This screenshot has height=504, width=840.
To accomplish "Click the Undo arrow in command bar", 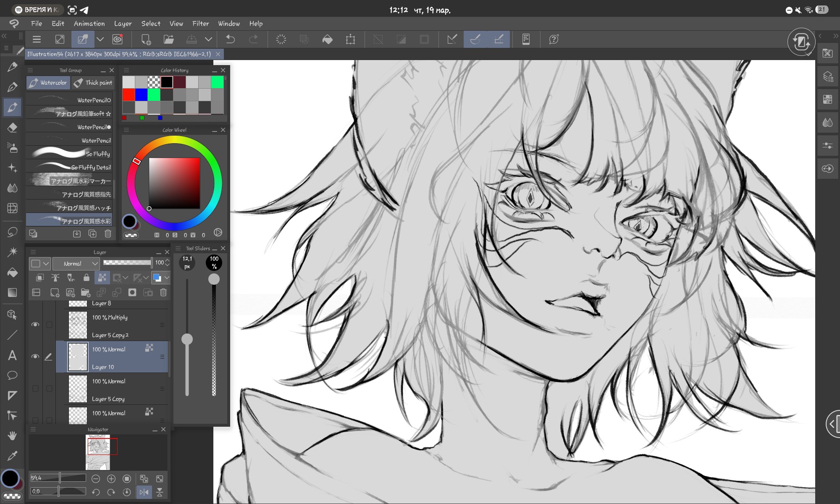I will (230, 39).
